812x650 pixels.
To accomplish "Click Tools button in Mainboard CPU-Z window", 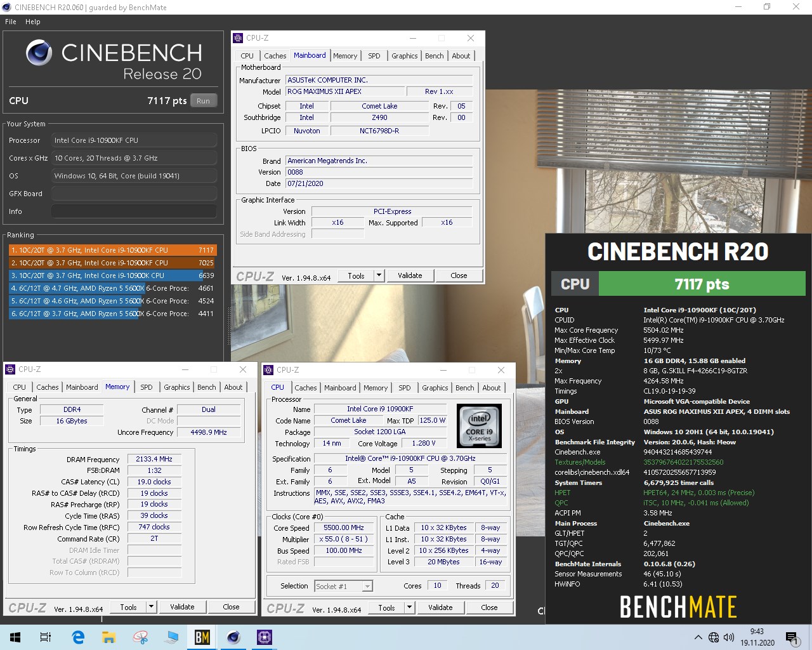I will [357, 275].
